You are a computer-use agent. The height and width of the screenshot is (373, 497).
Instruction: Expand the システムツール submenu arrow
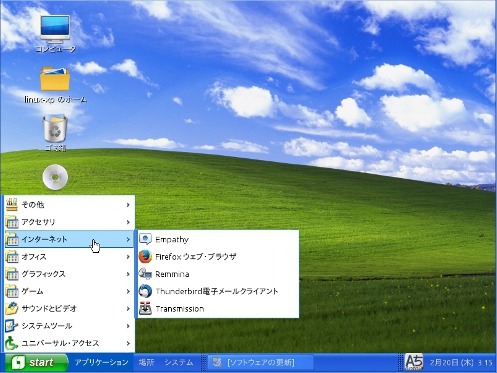[128, 326]
